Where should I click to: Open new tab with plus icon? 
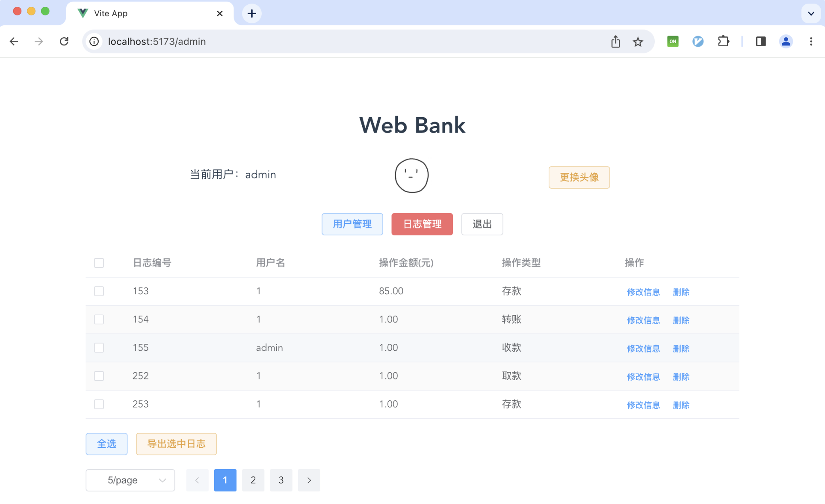click(x=252, y=13)
